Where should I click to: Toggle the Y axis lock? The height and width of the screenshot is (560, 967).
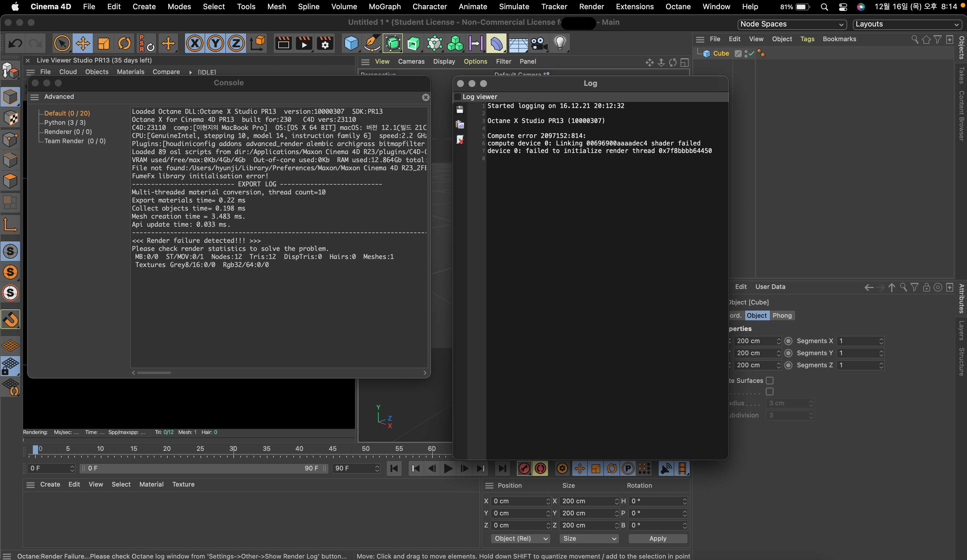215,43
